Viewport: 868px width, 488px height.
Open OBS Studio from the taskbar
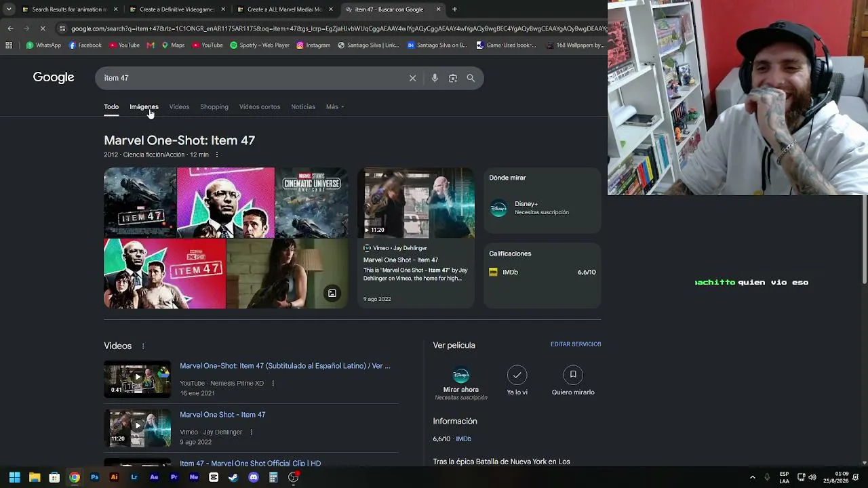294,477
